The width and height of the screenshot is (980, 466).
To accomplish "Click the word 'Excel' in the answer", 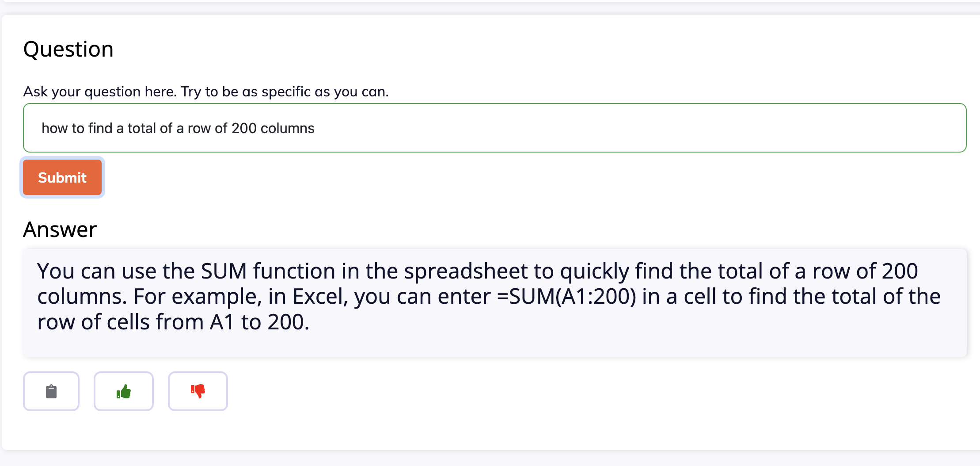I will tap(319, 296).
